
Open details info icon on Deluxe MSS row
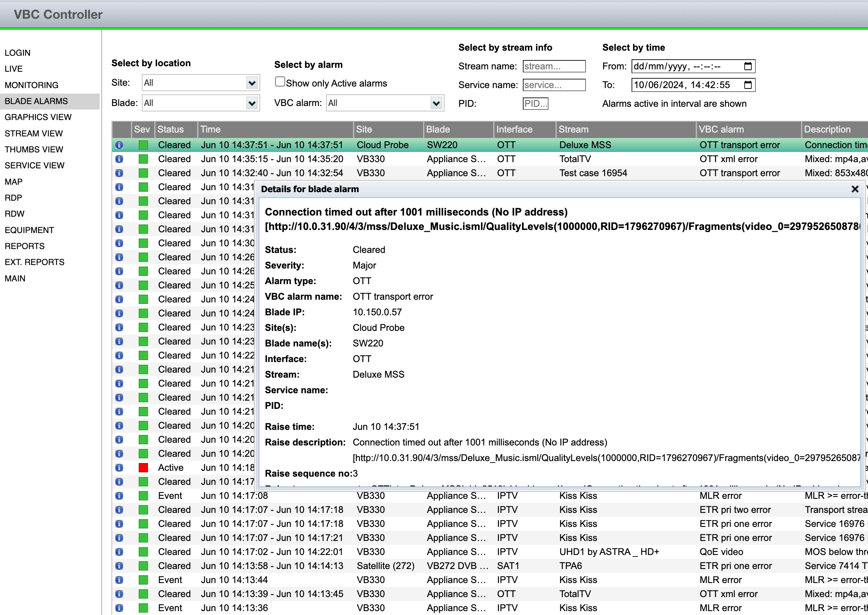pyautogui.click(x=119, y=145)
